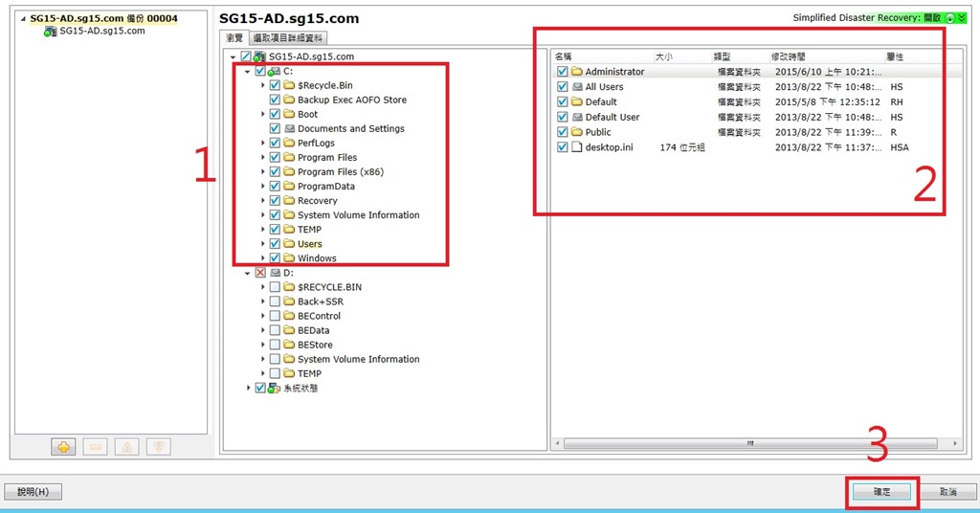Click the Users folder icon in tree

[288, 244]
